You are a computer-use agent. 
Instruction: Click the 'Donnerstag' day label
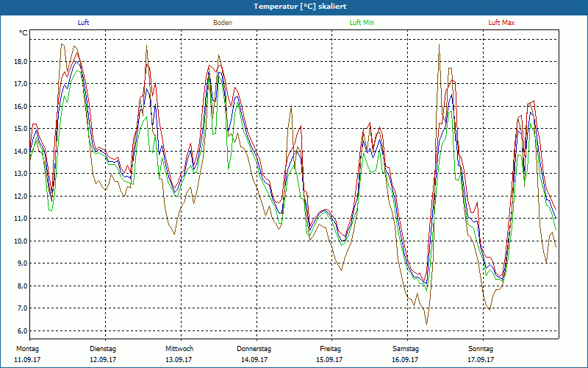pos(254,349)
